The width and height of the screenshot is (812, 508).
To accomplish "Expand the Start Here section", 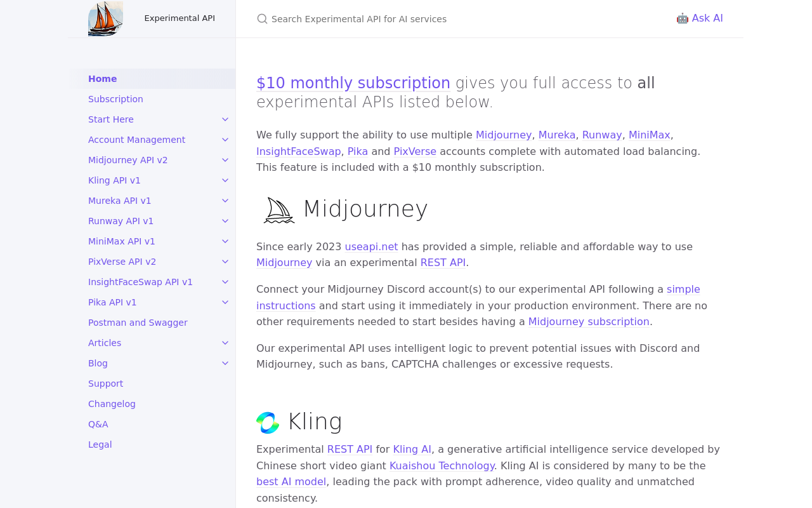I will tap(225, 119).
